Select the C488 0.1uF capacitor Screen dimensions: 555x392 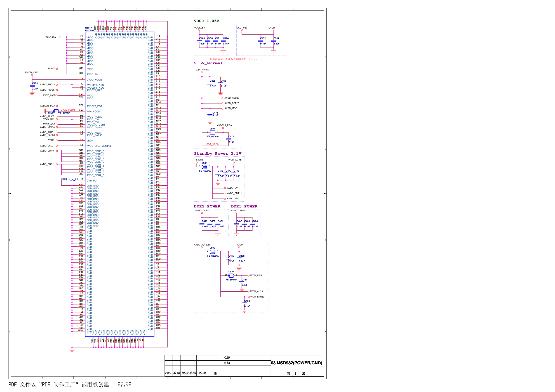[244, 304]
